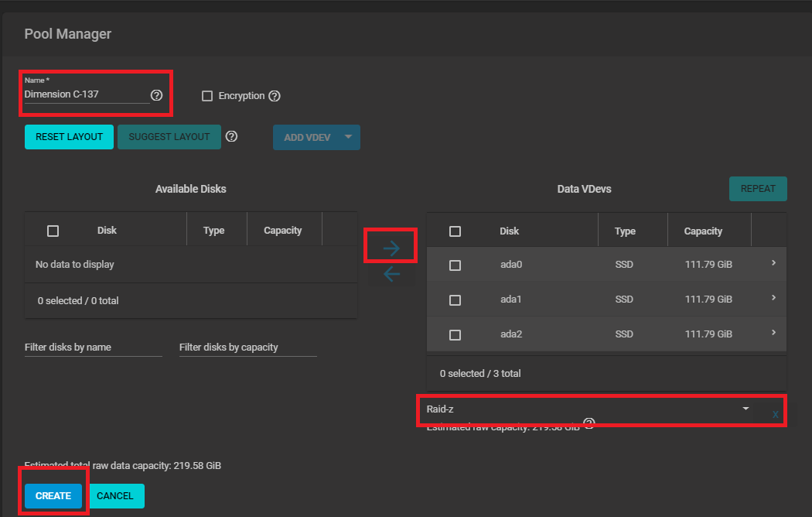Expand the ada1 row details chevron

pos(773,299)
